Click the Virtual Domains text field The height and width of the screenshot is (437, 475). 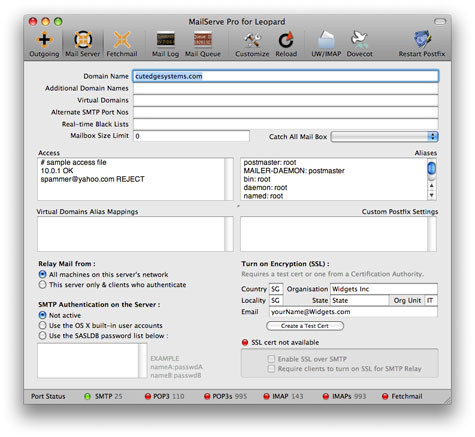[x=286, y=100]
